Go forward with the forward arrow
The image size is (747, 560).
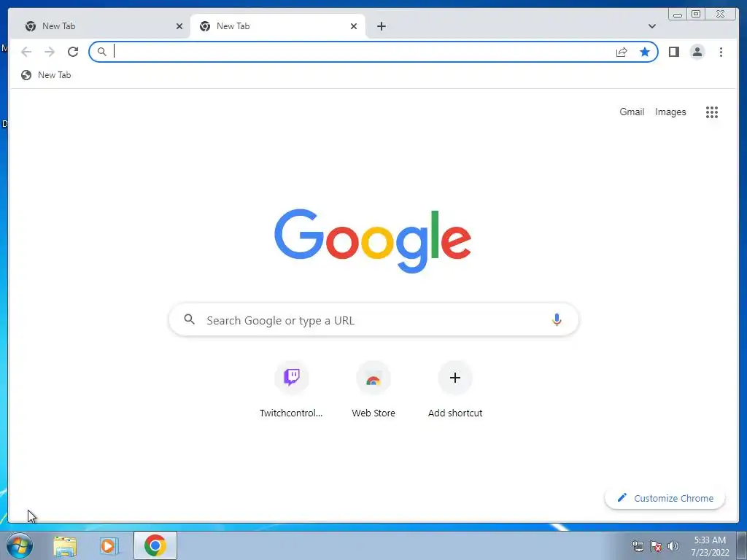[x=50, y=52]
